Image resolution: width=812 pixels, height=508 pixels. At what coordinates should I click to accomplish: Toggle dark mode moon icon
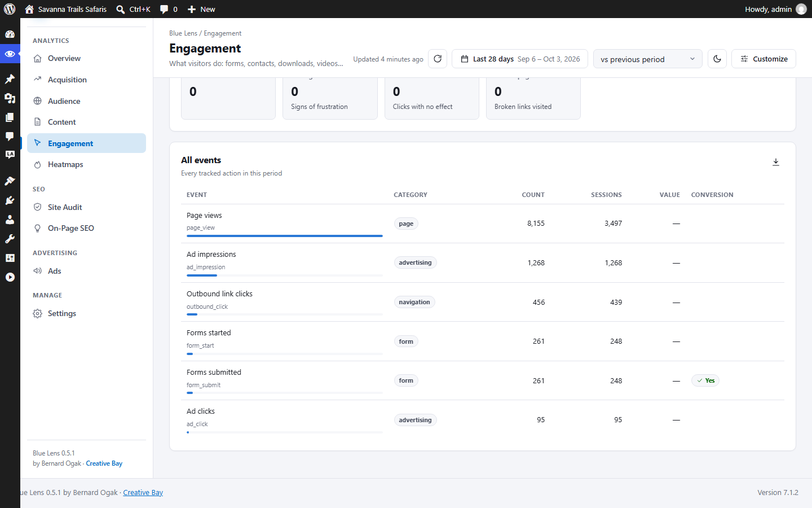coord(717,59)
